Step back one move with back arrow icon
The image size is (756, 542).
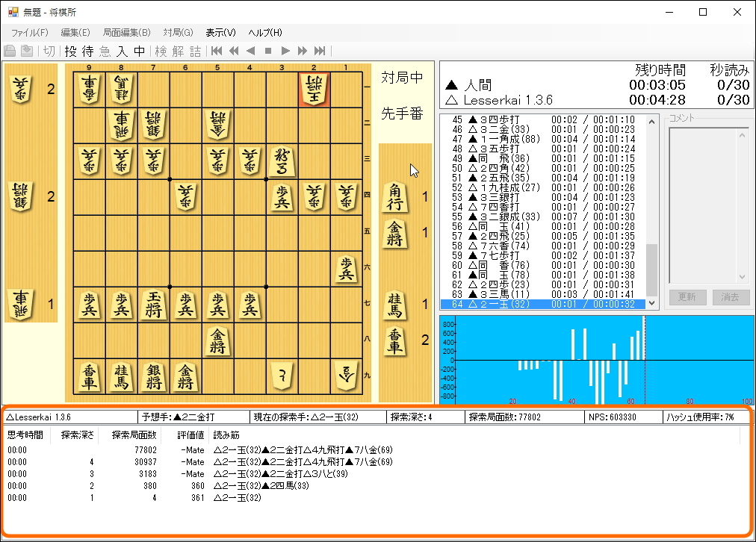pos(251,52)
